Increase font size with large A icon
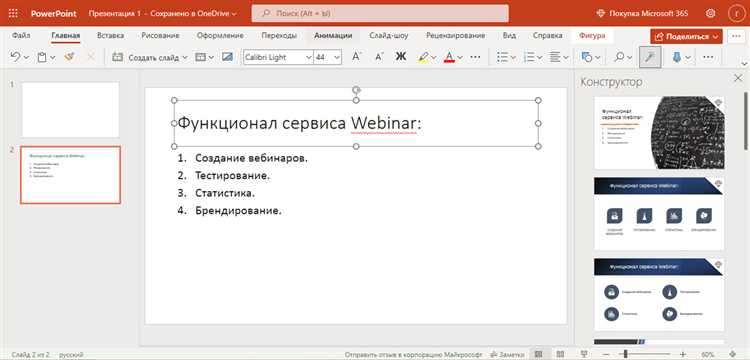Image resolution: width=750 pixels, height=360 pixels. pos(356,57)
